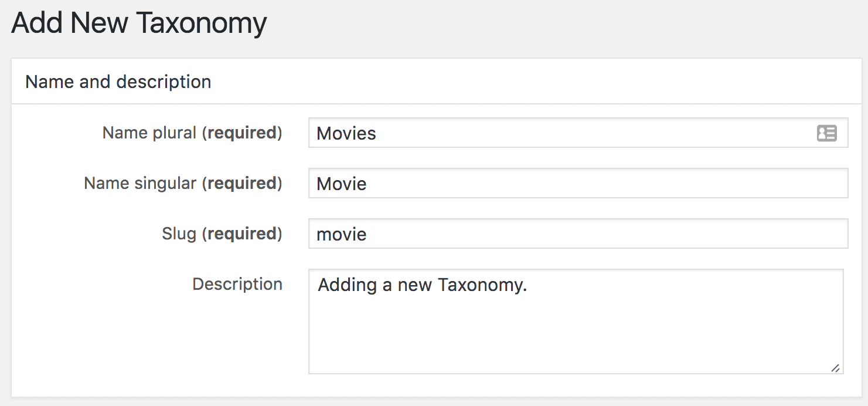The height and width of the screenshot is (406, 868).
Task: Click the 'Name plural (required)' label
Action: click(192, 133)
